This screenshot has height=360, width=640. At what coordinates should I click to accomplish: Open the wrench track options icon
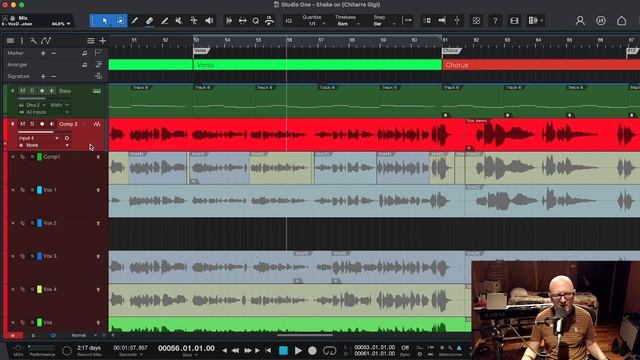(33, 40)
